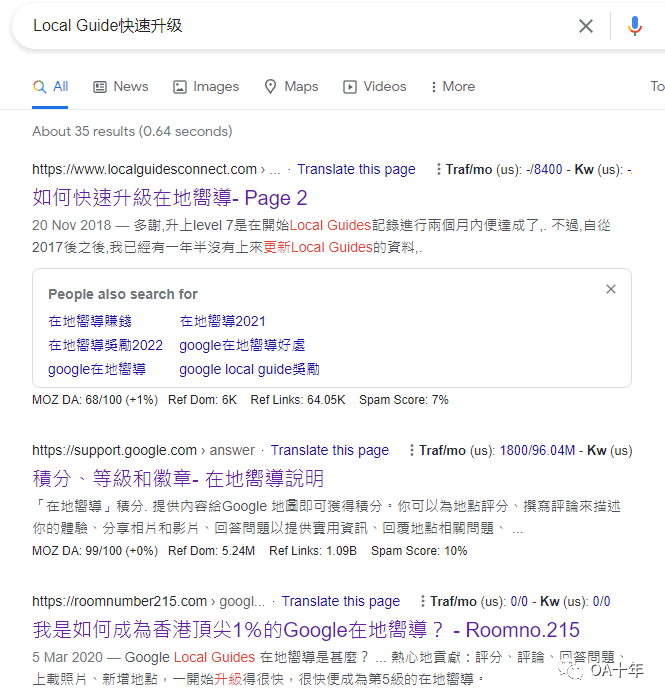Switch to the News tab
Viewport: 665px width, 699px height.
[120, 86]
